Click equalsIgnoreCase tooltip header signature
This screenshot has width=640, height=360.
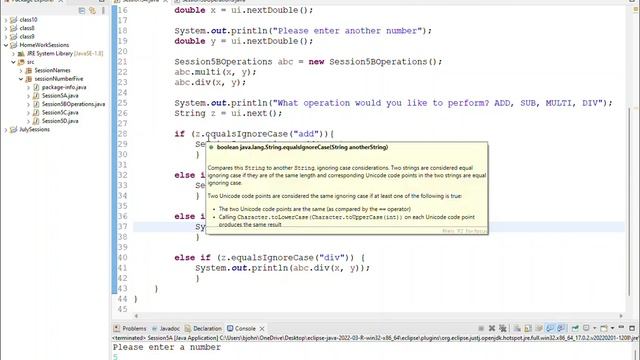[302, 147]
